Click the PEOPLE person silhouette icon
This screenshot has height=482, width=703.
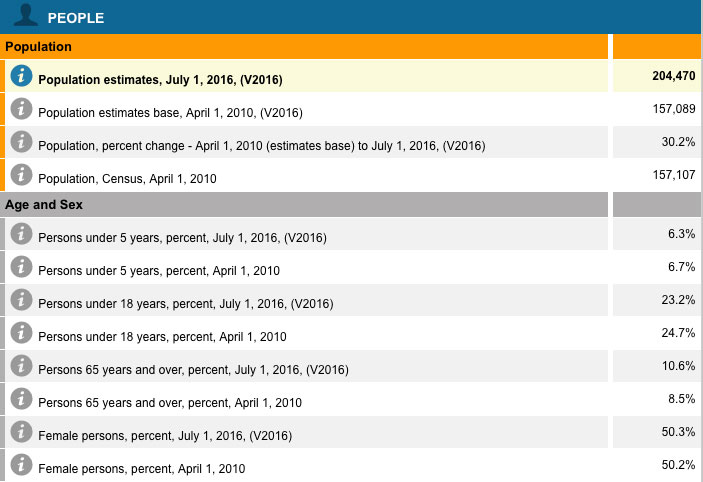coord(29,16)
